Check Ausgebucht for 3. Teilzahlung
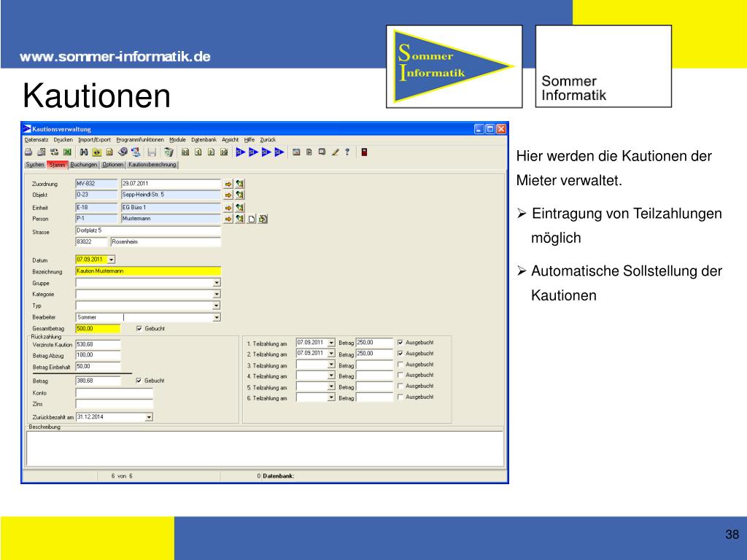Screen dimensions: 747x560 pyautogui.click(x=400, y=365)
